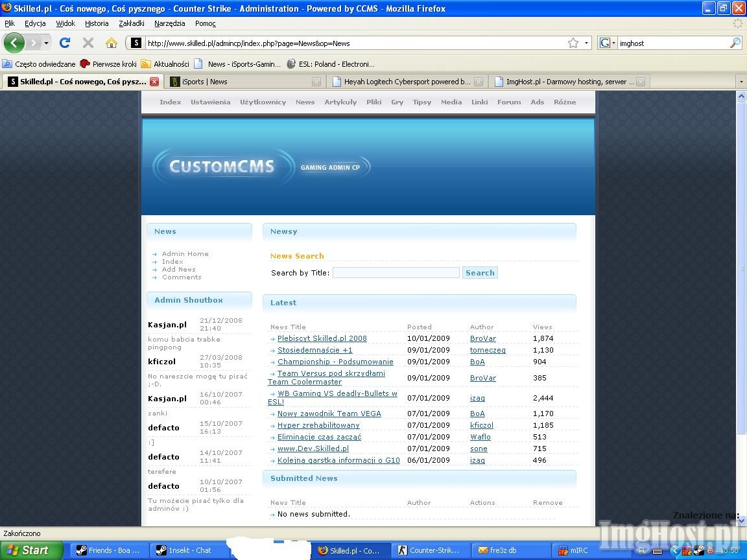View author Waflo profile link
747x560 pixels.
[480, 437]
